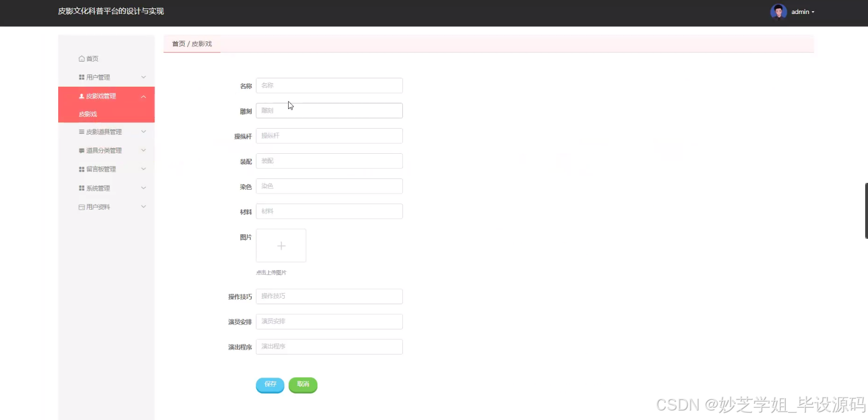Expand the 用户资料 chevron
The width and height of the screenshot is (868, 420).
[x=144, y=207]
